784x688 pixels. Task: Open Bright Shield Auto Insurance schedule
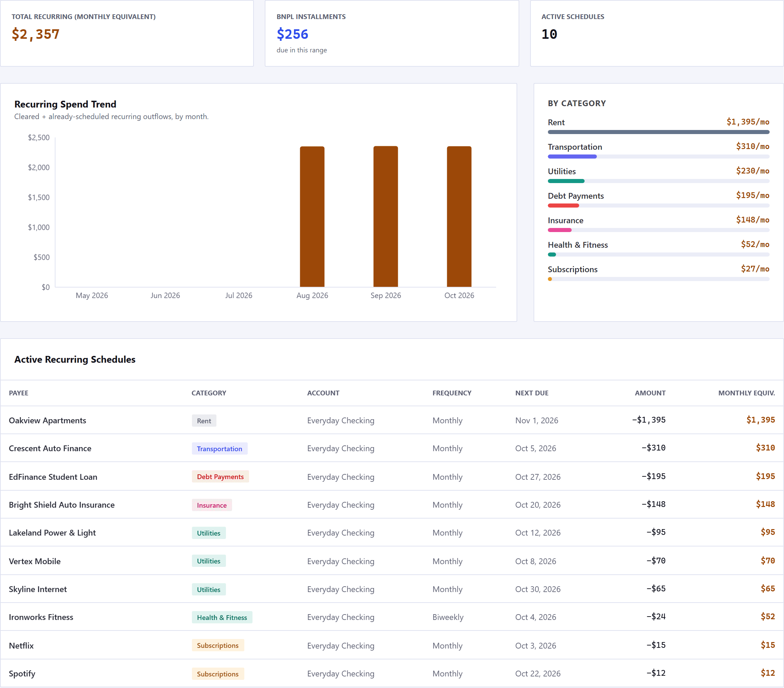pos(392,504)
